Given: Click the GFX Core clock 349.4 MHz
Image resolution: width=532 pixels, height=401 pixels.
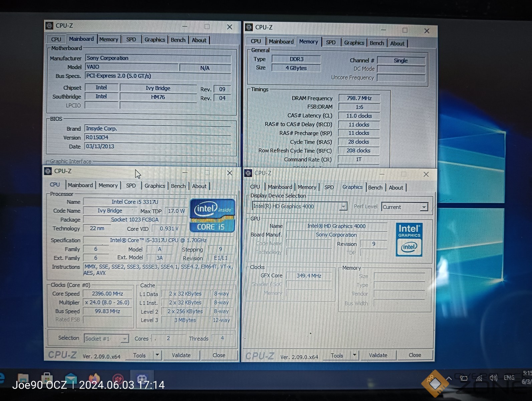Looking at the screenshot, I should (309, 276).
